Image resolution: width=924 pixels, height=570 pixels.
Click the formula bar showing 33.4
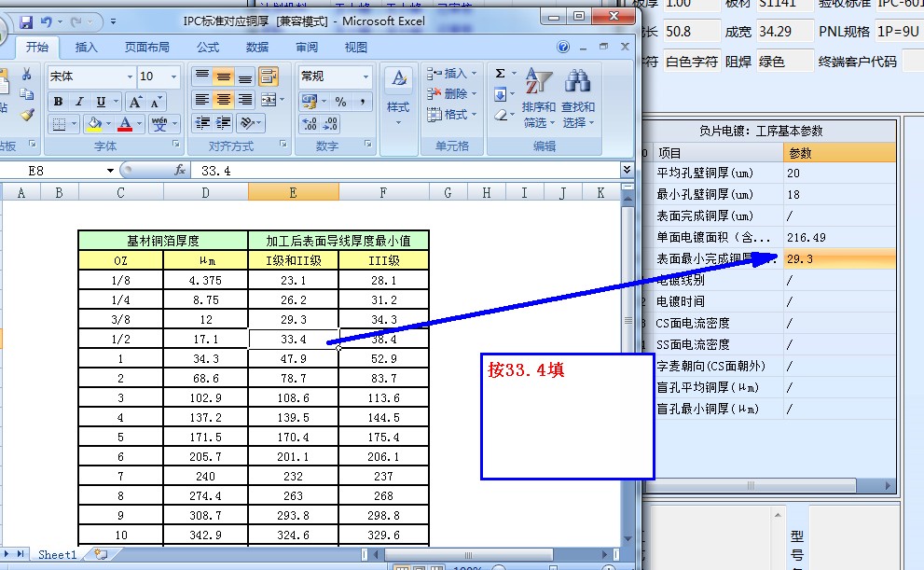pos(407,171)
